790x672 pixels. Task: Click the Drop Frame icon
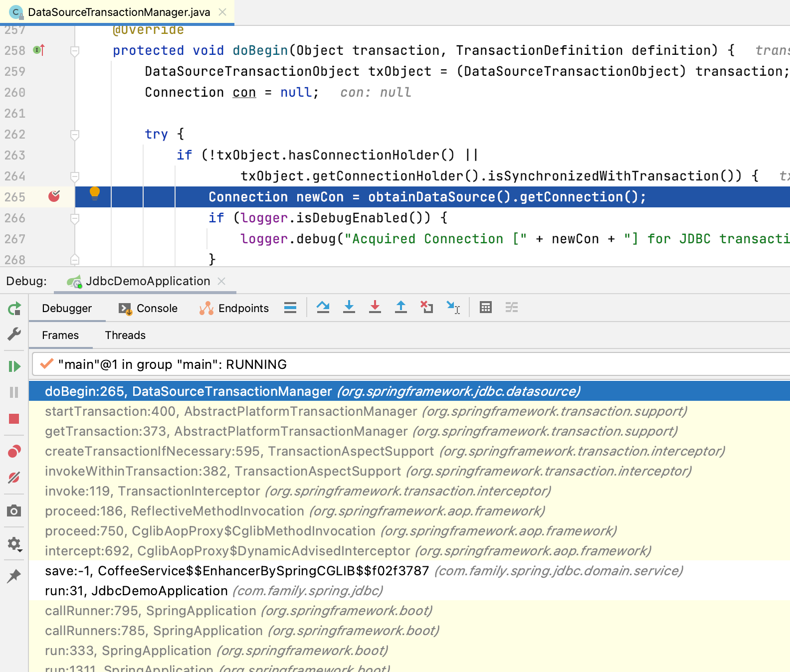(x=427, y=308)
